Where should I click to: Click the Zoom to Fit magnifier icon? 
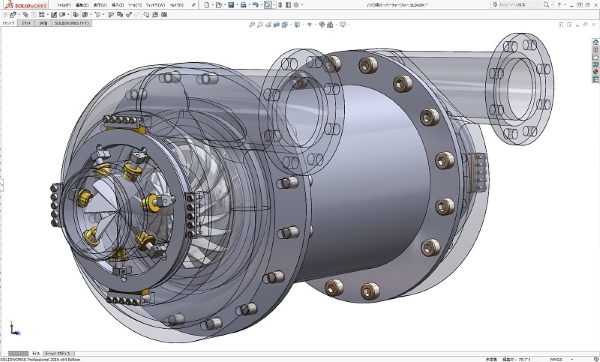click(252, 24)
